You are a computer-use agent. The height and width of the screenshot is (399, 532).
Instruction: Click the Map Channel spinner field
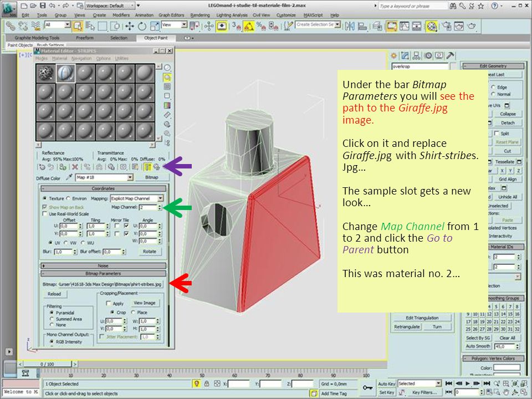pyautogui.click(x=148, y=207)
